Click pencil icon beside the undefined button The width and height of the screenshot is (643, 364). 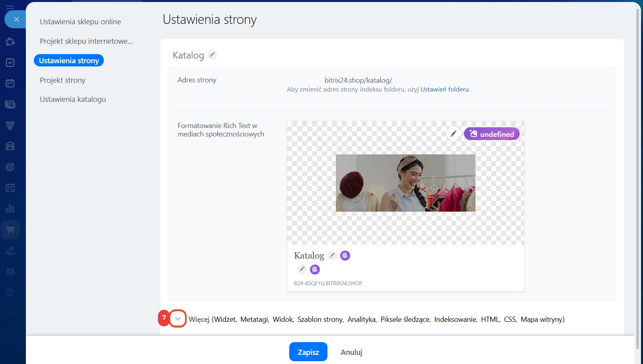[453, 134]
